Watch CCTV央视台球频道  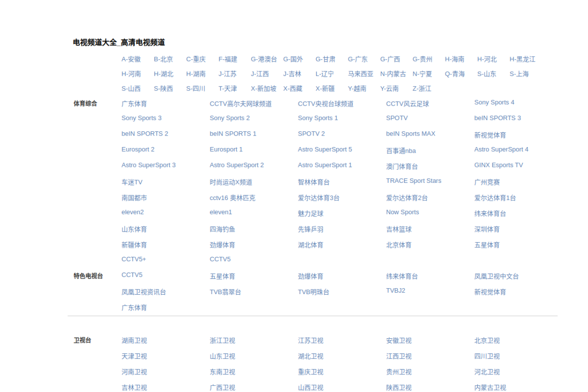pos(326,104)
